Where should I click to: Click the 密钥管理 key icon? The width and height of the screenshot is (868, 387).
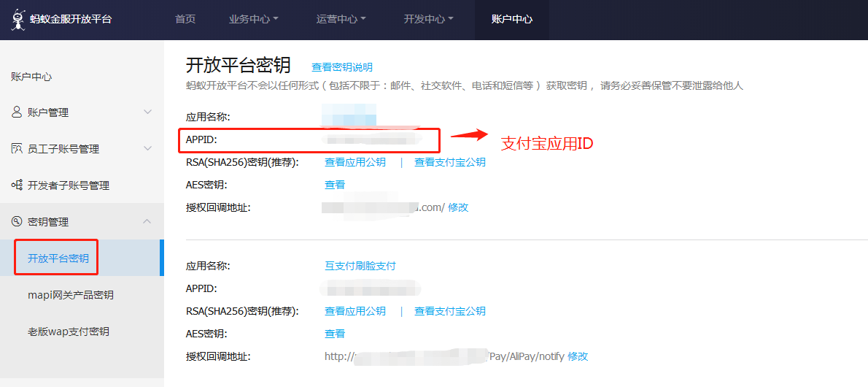pos(17,222)
